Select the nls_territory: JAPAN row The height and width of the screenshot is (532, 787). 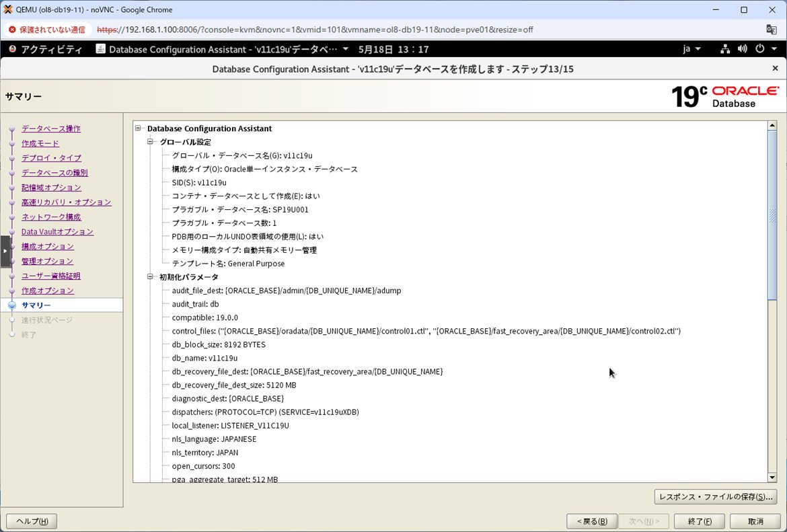[205, 453]
